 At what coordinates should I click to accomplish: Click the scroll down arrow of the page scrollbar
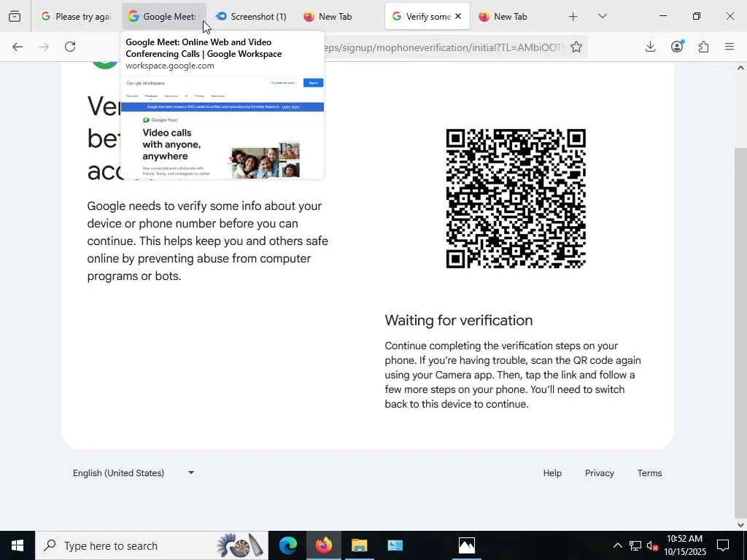point(740,525)
